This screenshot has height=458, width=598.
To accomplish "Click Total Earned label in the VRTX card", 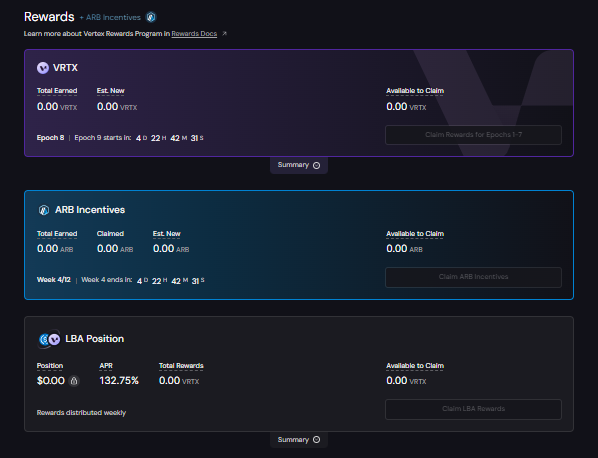I will (57, 91).
